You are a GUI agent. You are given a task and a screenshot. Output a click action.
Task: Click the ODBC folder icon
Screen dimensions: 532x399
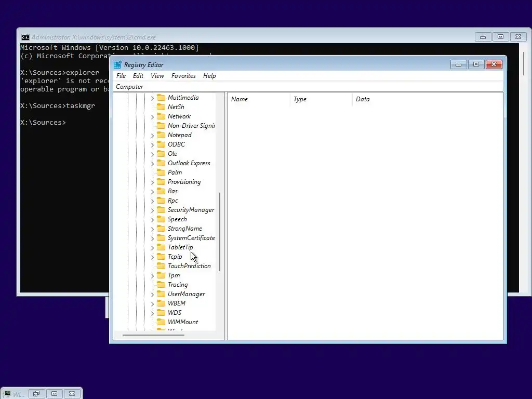pos(161,144)
